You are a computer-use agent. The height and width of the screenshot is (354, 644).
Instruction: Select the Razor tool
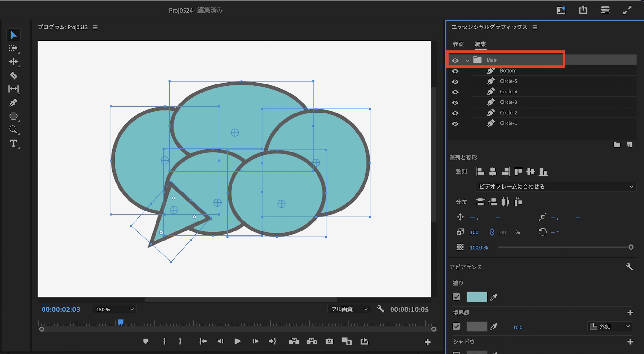click(x=13, y=75)
